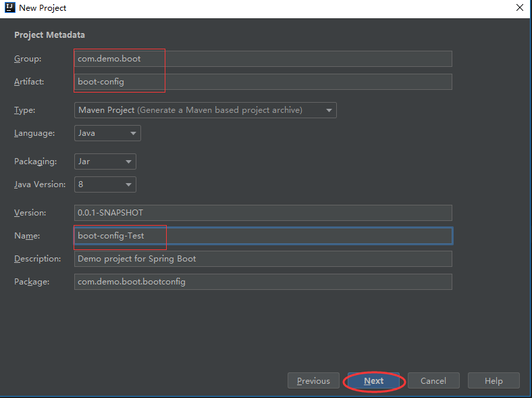Expand the Java Version dropdown
This screenshot has height=398, width=532.
click(105, 184)
